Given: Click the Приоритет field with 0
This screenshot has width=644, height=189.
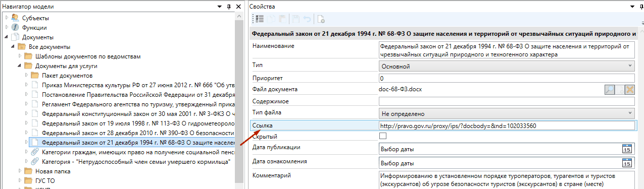Looking at the screenshot, I should pos(506,78).
